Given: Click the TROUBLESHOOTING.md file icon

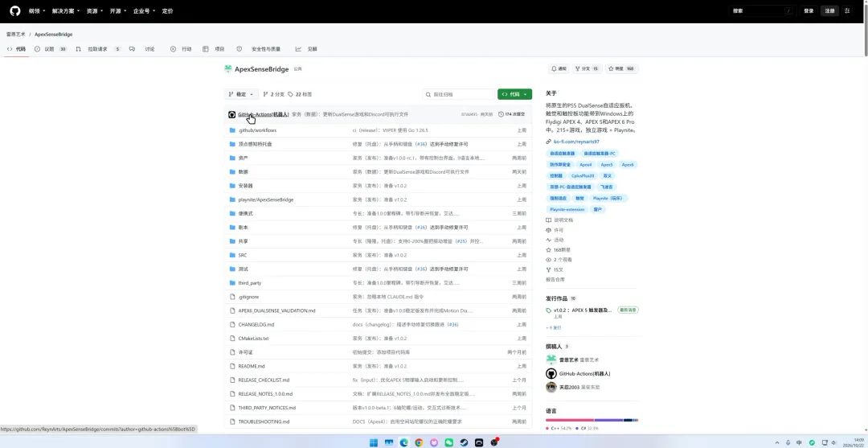Looking at the screenshot, I should point(232,421).
